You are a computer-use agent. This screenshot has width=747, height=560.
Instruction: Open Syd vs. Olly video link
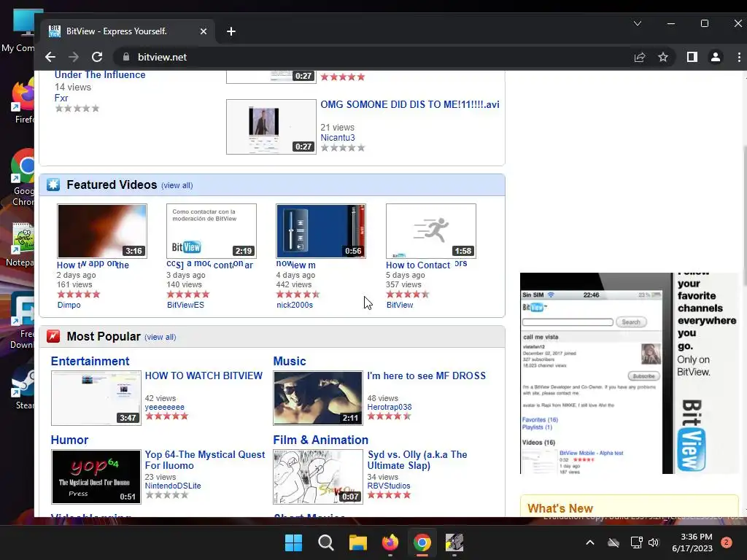point(417,460)
